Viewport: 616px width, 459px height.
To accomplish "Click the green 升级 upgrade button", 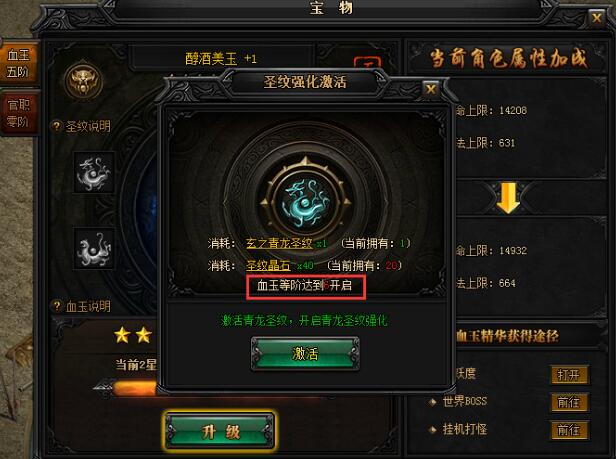I will 220,431.
